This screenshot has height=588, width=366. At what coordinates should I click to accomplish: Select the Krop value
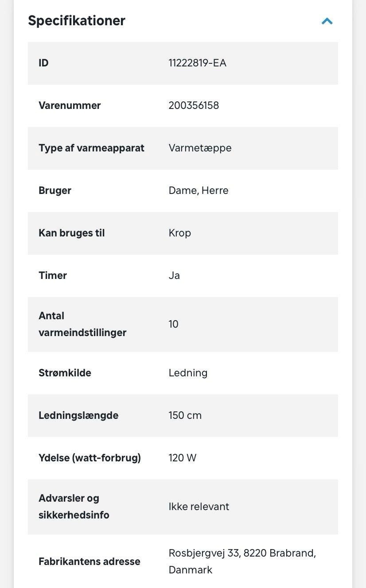click(180, 233)
